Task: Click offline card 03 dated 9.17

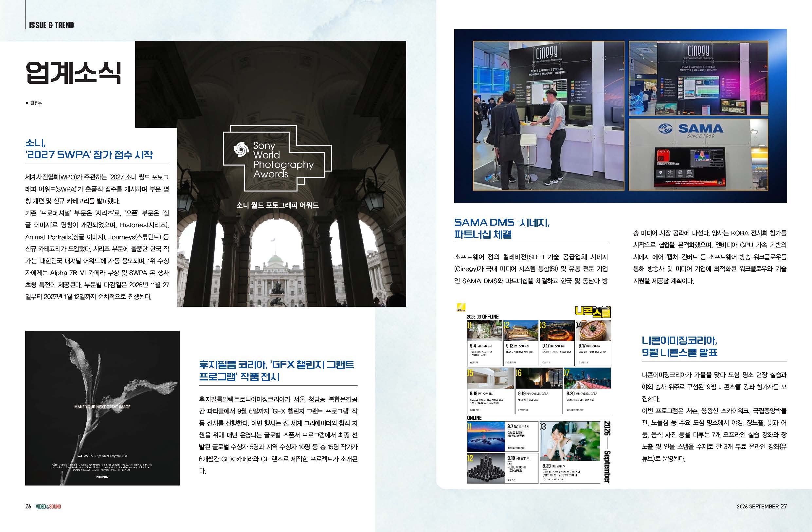Action: point(557,343)
